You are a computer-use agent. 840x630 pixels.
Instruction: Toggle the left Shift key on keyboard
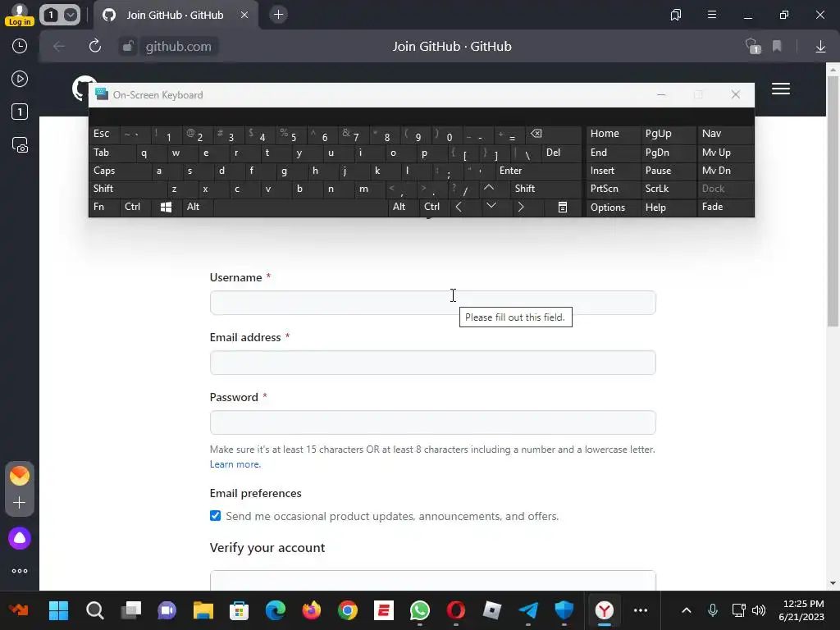127,189
